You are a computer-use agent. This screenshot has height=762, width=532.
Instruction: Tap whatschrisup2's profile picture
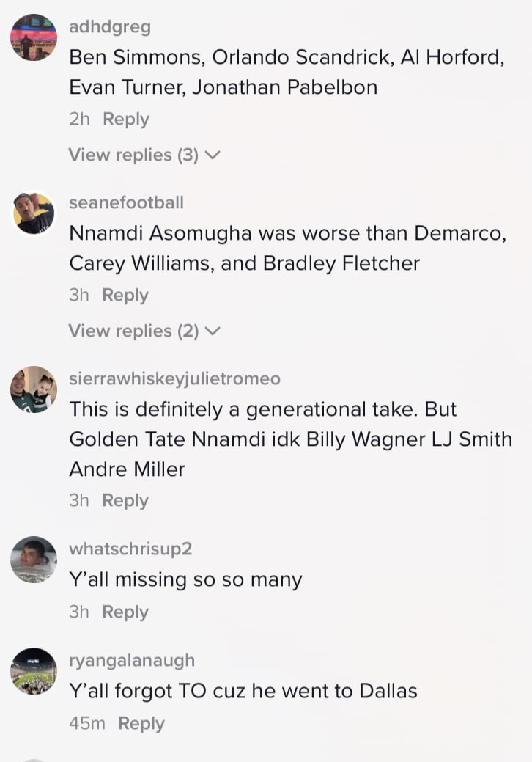(x=34, y=560)
